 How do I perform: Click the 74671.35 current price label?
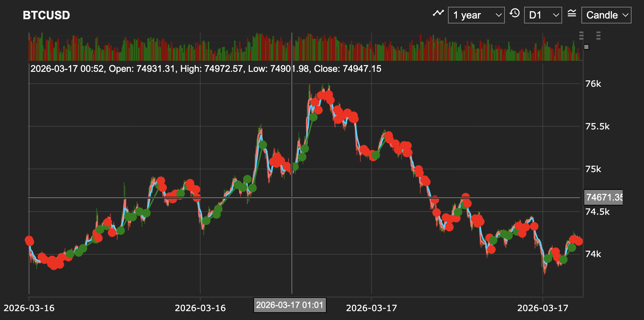[604, 197]
